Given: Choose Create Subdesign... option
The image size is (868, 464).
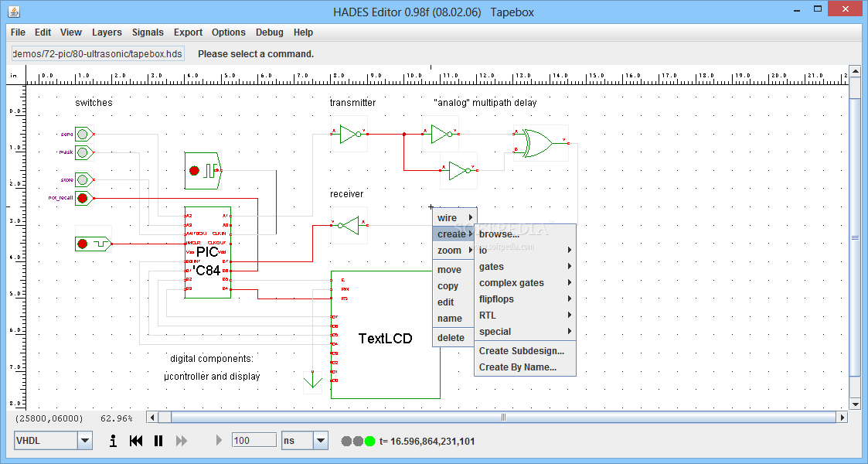Looking at the screenshot, I should [525, 351].
